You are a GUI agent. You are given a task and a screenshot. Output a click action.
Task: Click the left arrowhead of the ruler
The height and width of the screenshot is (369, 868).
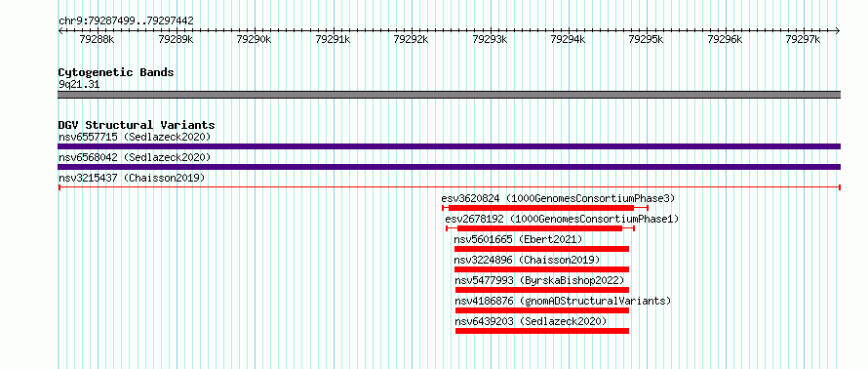(60, 31)
